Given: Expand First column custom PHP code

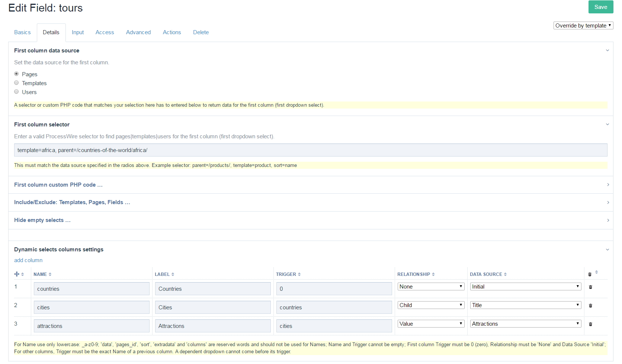Looking at the screenshot, I should point(311,185).
